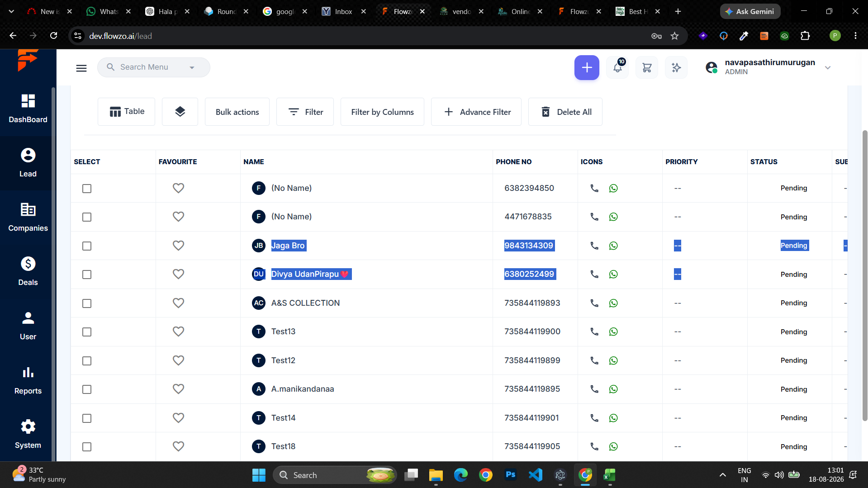Favourite A.manikandanaa with heart icon
The height and width of the screenshot is (488, 868).
pyautogui.click(x=178, y=389)
